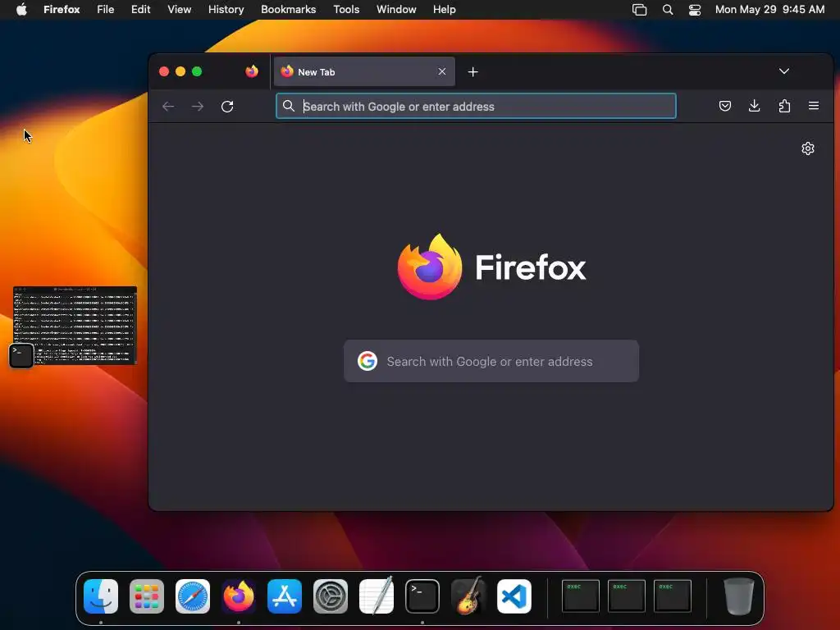Screen dimensions: 840x630
Task: Select the pinned Firefox tab
Action: click(251, 71)
